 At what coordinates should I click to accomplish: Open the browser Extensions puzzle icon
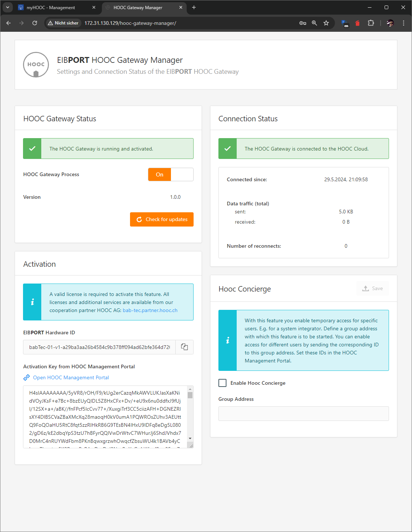(x=371, y=23)
